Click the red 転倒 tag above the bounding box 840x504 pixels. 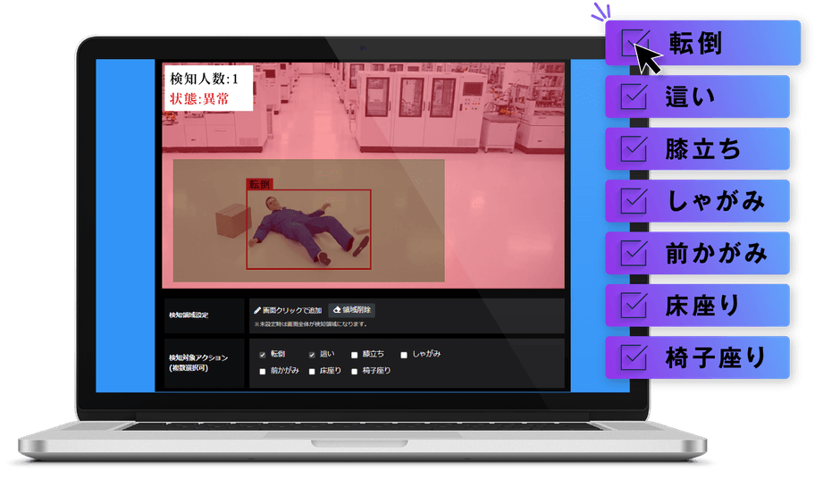click(260, 184)
